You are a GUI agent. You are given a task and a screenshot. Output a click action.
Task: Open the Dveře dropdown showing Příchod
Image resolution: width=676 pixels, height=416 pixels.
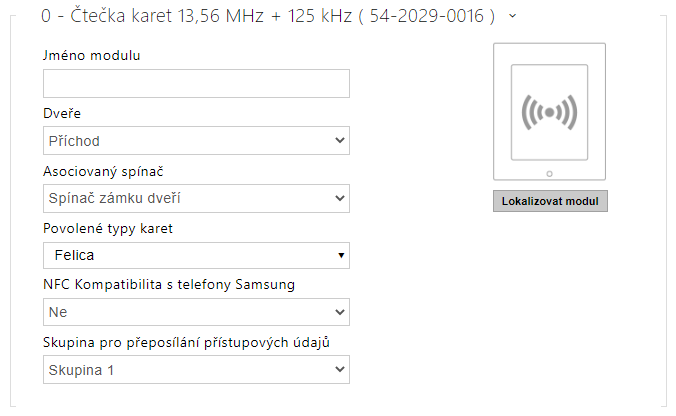196,141
